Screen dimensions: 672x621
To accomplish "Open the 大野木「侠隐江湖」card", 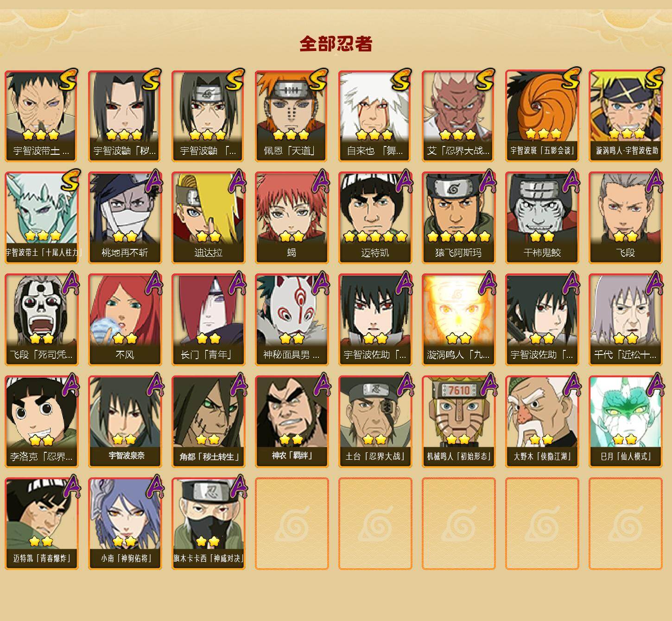I will pos(542,422).
